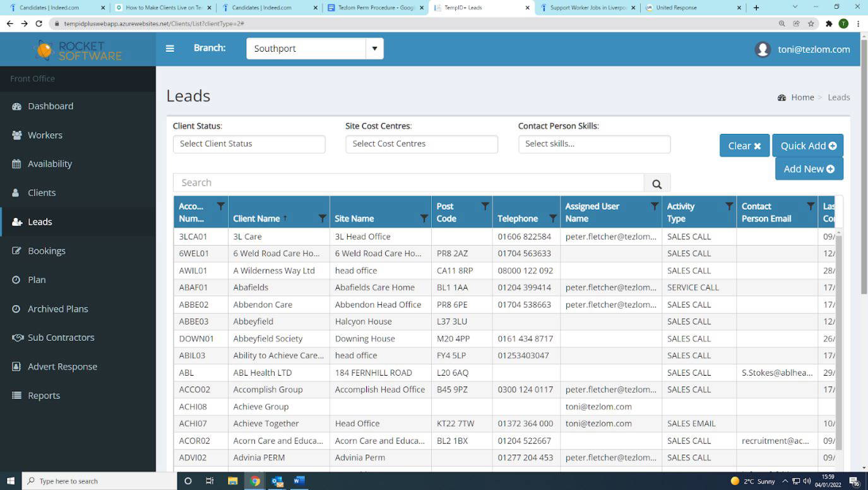Click the Home breadcrumb link
This screenshot has height=490, width=868.
(802, 97)
